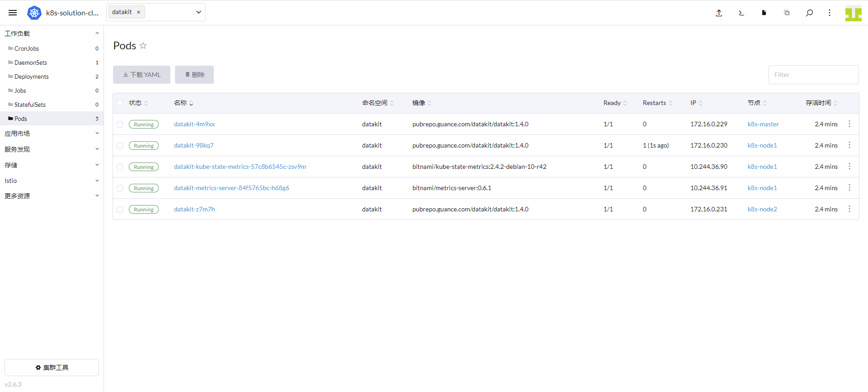The height and width of the screenshot is (392, 868).
Task: Open the kubectl shell icon
Action: coord(741,13)
